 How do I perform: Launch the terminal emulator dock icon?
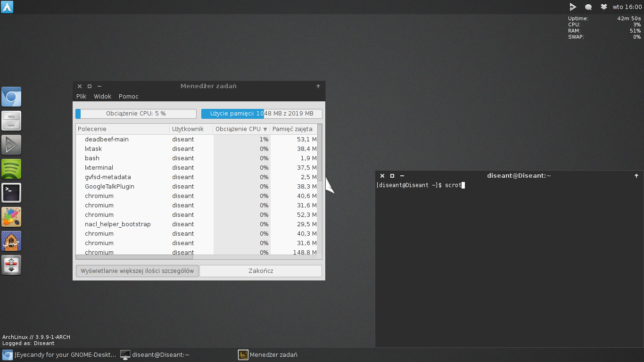pyautogui.click(x=11, y=193)
